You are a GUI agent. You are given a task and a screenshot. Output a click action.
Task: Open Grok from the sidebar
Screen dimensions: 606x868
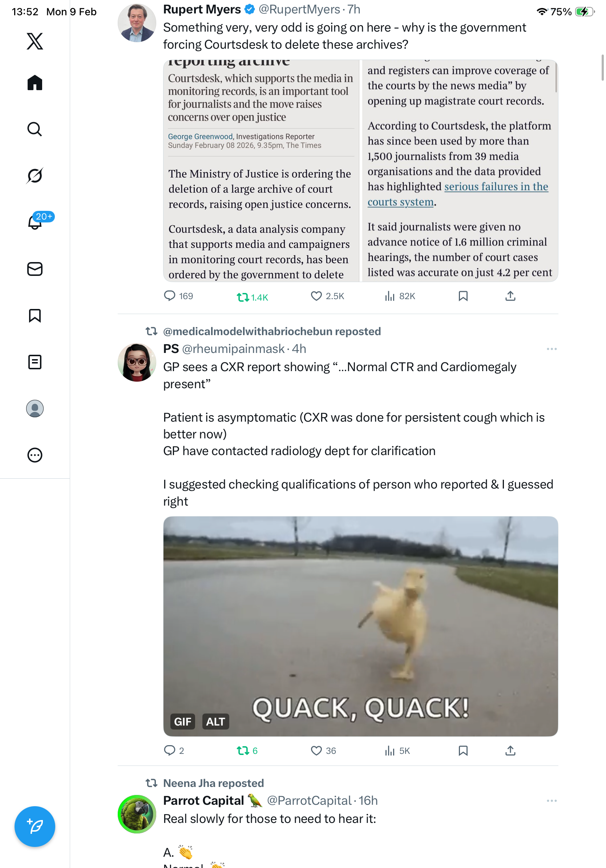[35, 176]
